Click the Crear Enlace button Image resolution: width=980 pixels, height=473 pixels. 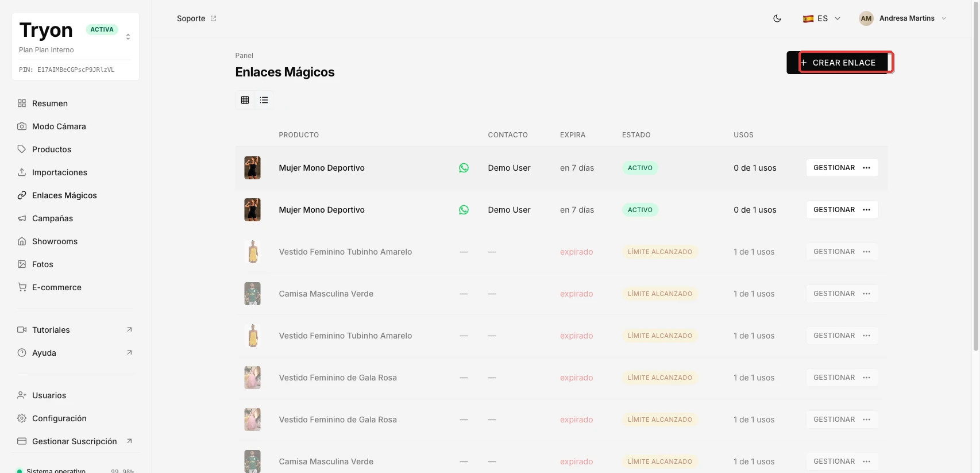[838, 63]
